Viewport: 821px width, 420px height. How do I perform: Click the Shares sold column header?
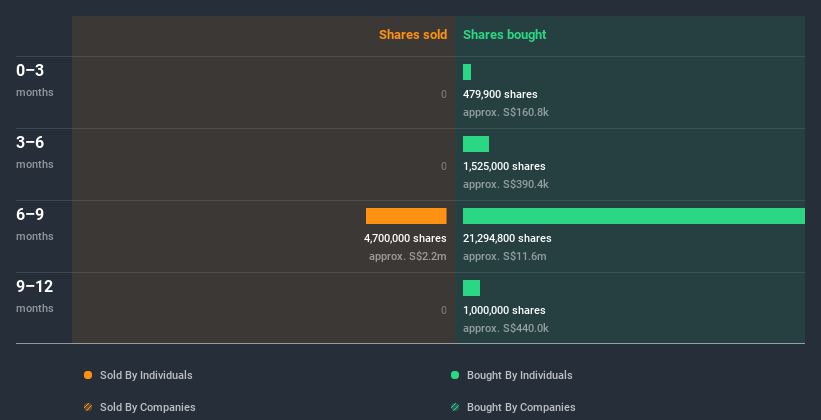coord(413,35)
